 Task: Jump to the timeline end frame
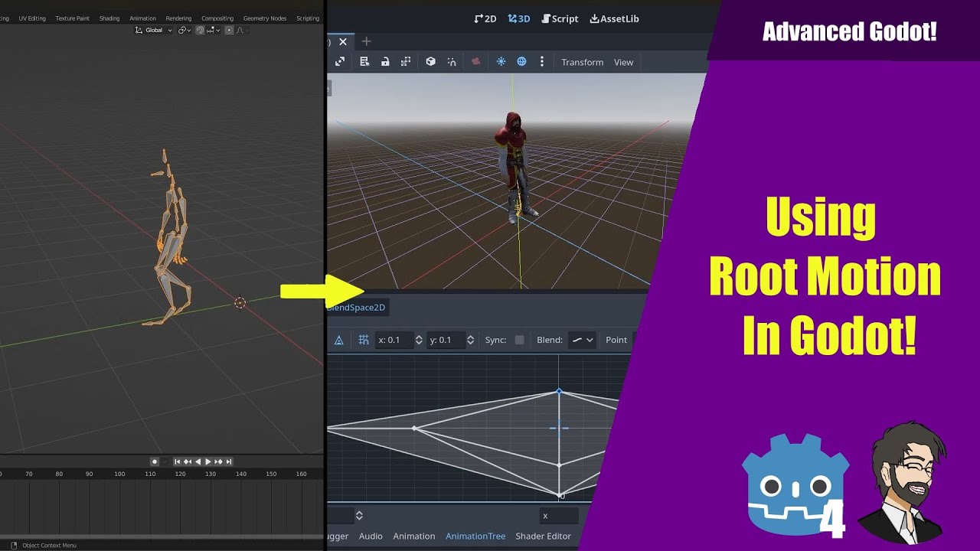[228, 461]
